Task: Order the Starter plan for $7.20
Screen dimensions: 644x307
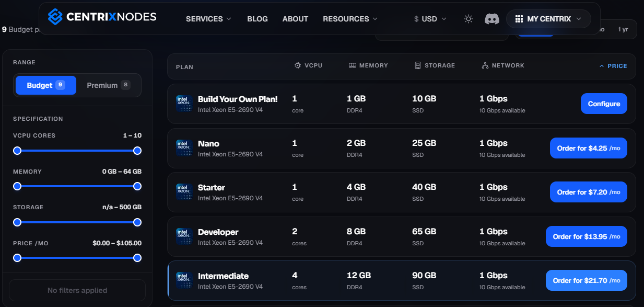Action: pos(589,192)
